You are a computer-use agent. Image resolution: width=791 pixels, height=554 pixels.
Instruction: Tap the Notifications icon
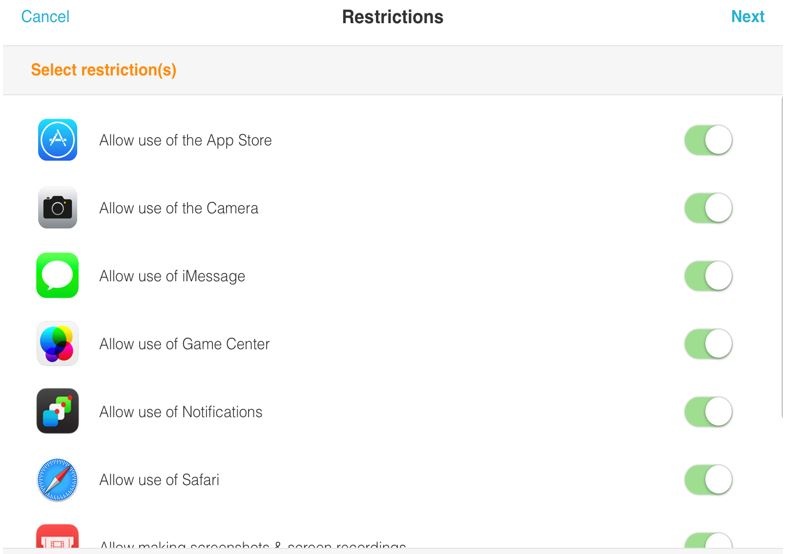click(57, 412)
